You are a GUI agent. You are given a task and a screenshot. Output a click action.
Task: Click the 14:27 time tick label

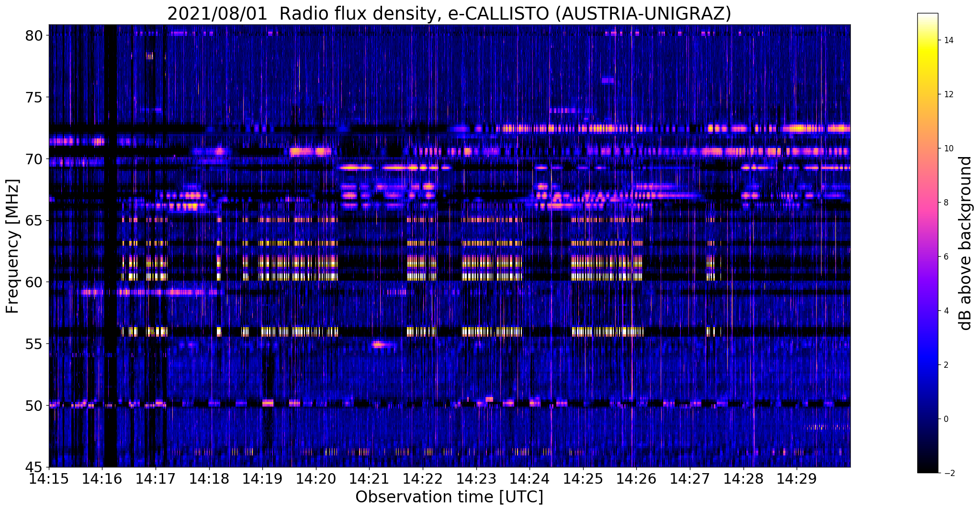690,478
